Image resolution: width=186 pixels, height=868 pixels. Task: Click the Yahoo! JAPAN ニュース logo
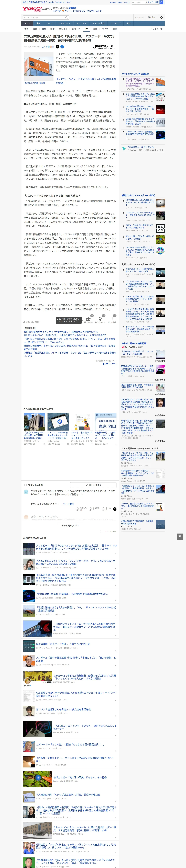point(37,9)
